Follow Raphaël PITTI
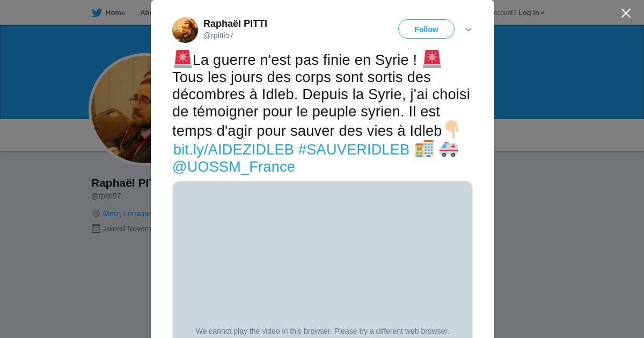The image size is (644, 338). tap(426, 29)
